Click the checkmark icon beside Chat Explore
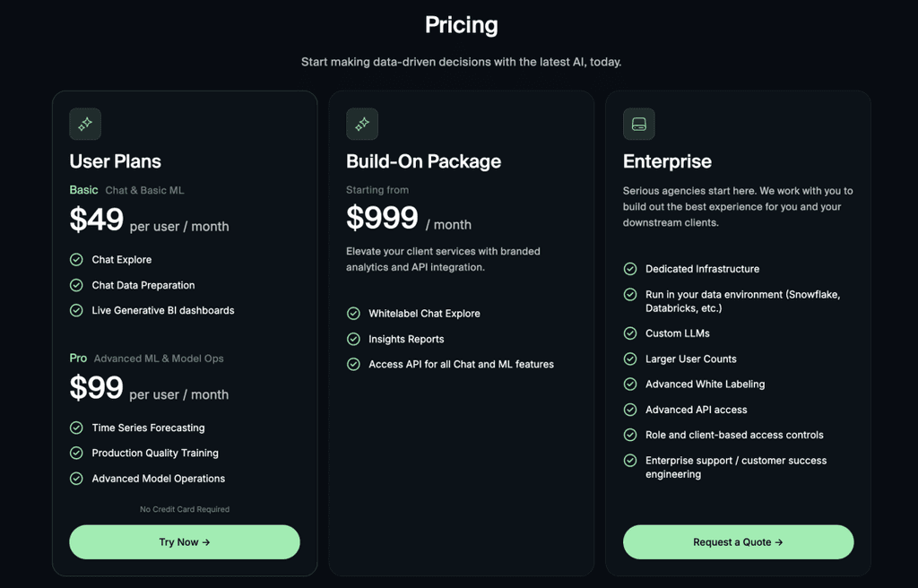The width and height of the screenshot is (918, 588). pos(77,260)
